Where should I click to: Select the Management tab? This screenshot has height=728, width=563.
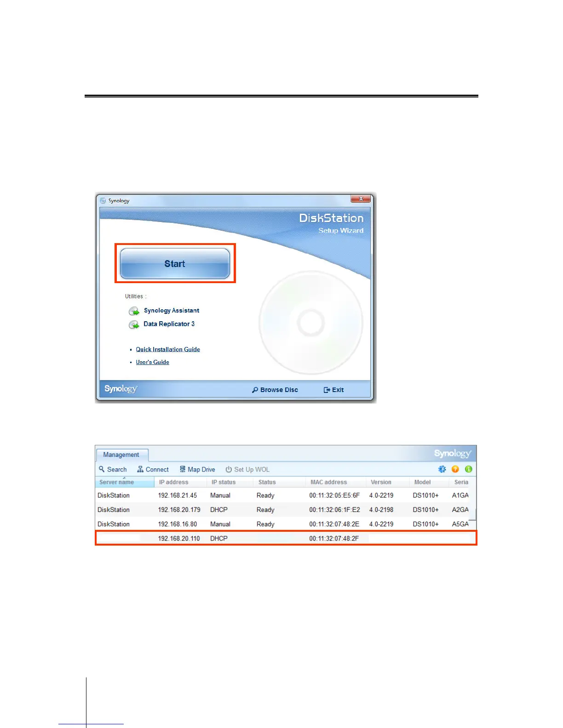(121, 455)
